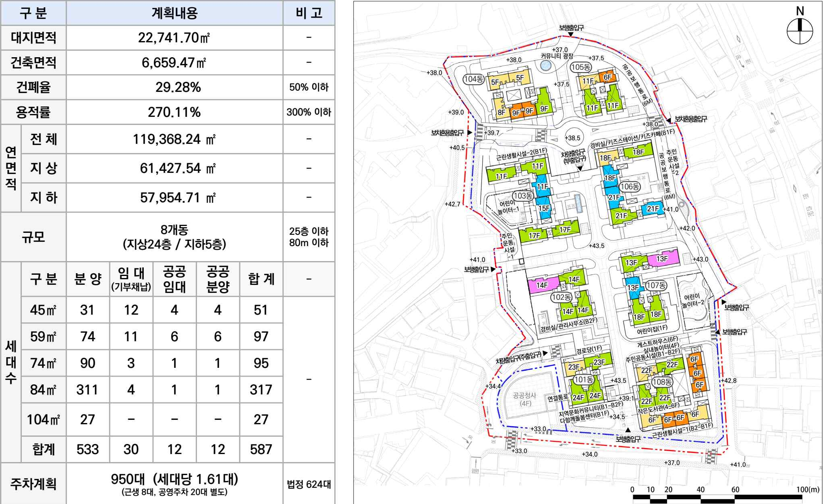Select the value 119,368.24 ㎡
823x504 pixels.
point(174,139)
